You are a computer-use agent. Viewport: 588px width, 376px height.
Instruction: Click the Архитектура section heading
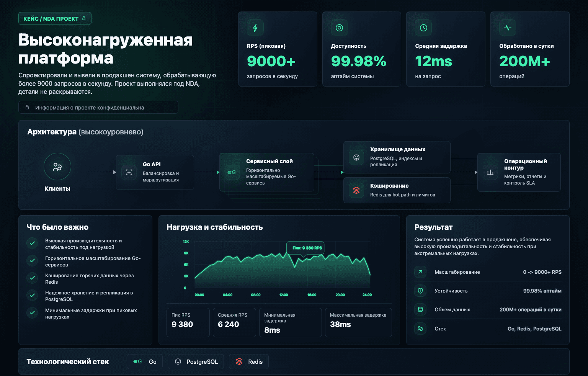[x=85, y=132]
